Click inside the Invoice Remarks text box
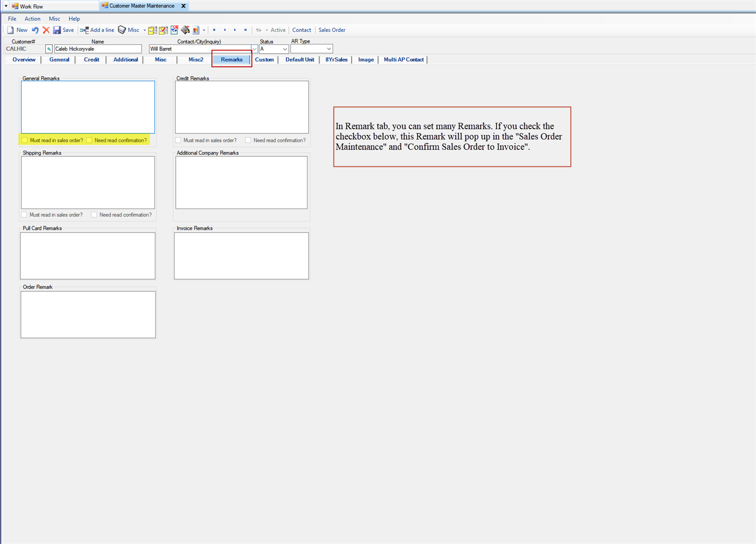Screen dimensions: 756x544 point(241,255)
